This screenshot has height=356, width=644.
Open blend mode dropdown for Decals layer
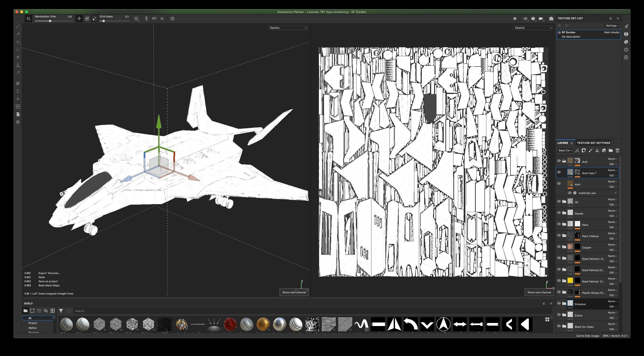pos(612,211)
